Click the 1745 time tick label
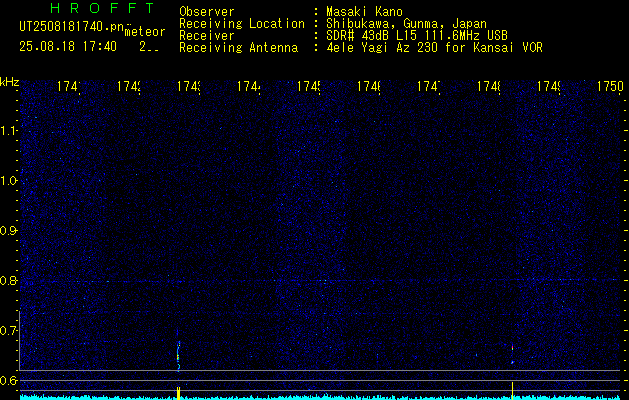Screen dimensions: 629x400 point(308,87)
